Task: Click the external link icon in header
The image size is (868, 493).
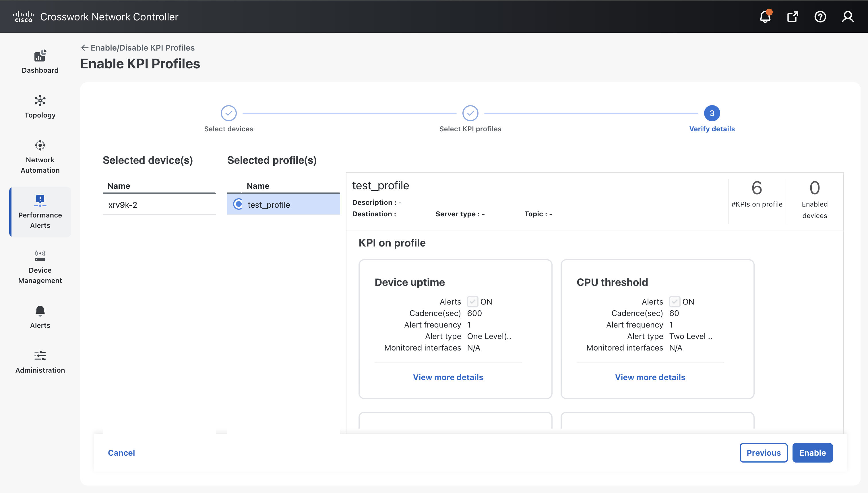Action: pyautogui.click(x=793, y=16)
